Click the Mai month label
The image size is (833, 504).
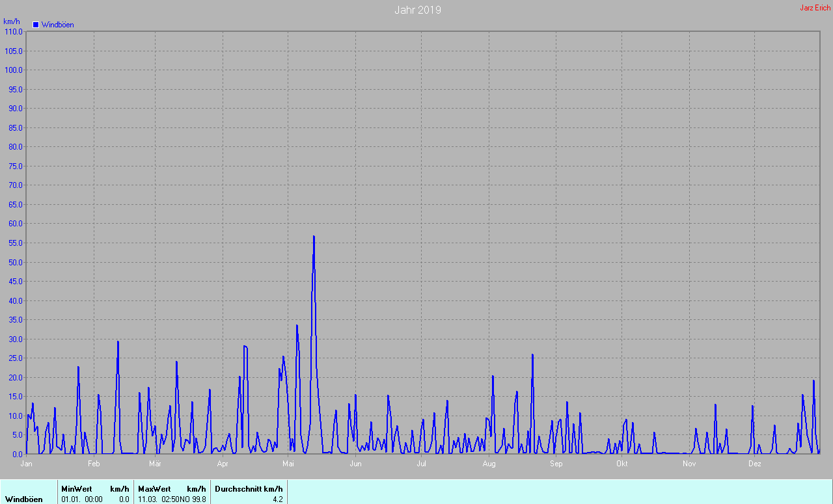click(288, 464)
